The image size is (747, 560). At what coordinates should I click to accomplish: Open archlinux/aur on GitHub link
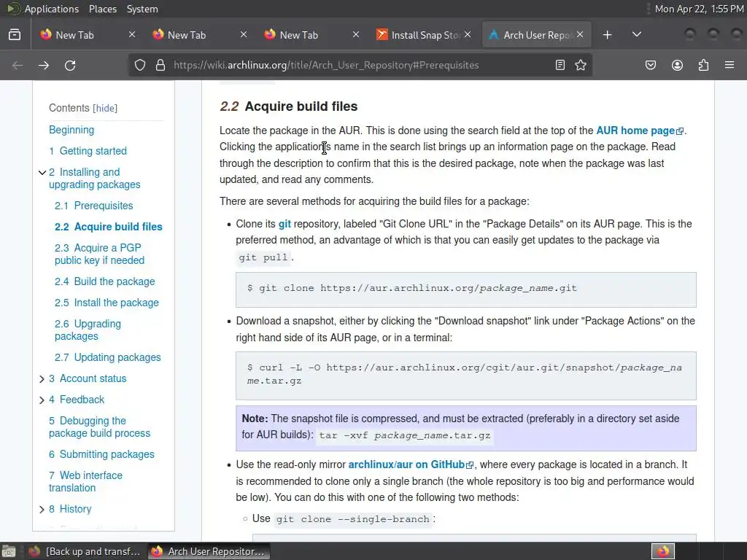tap(411, 464)
